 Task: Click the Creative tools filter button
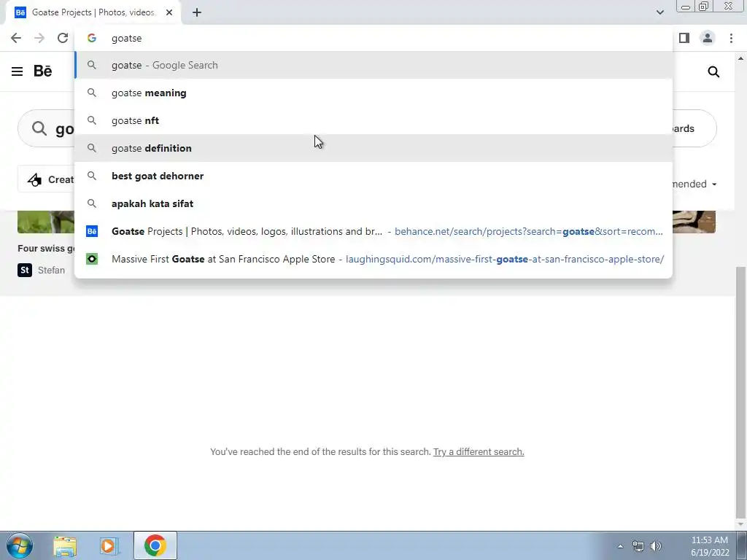point(46,179)
